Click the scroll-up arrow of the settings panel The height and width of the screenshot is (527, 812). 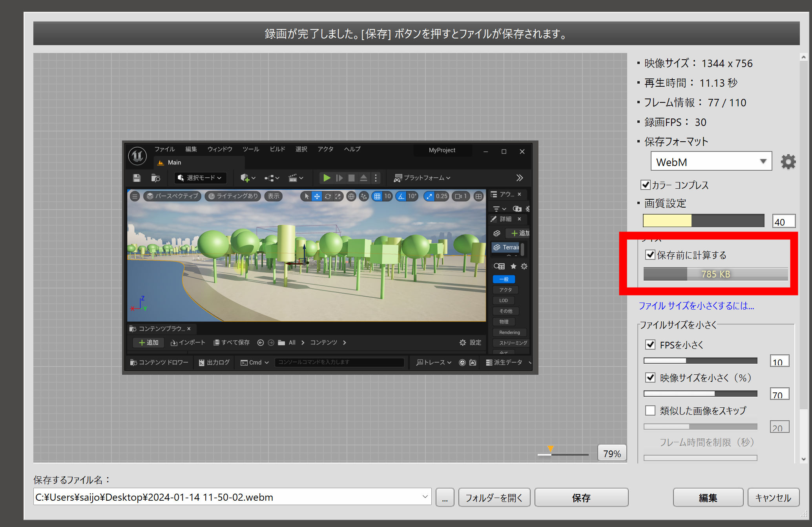pos(803,57)
